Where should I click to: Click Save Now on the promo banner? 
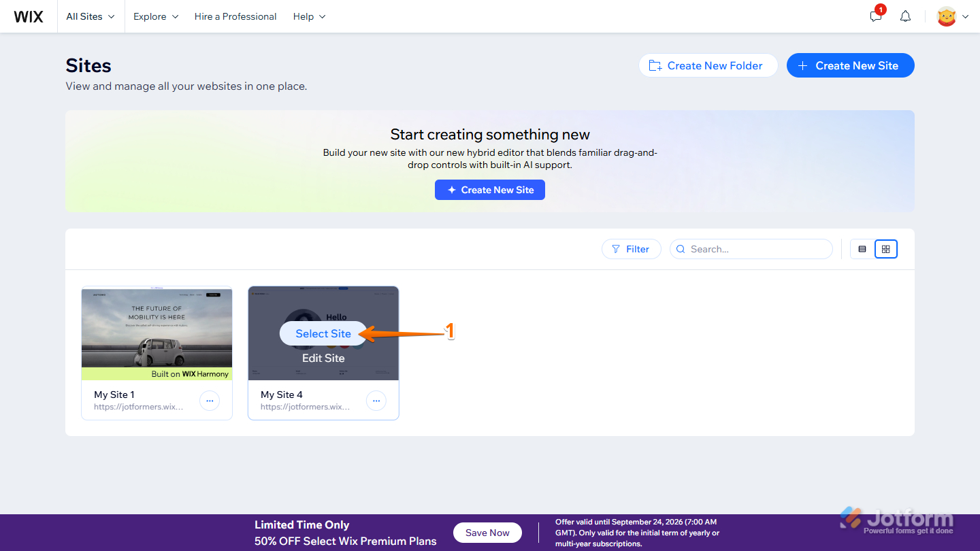(487, 533)
